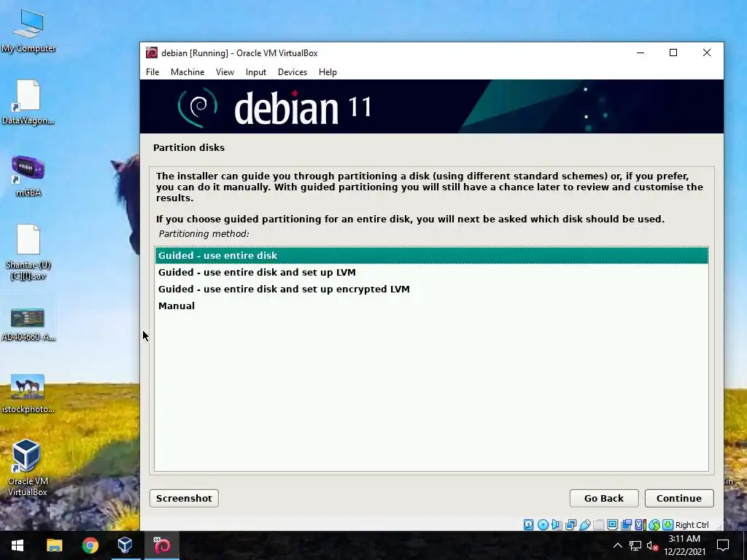Open the Windows Start menu
Screen dimensions: 747x560
coord(18,545)
